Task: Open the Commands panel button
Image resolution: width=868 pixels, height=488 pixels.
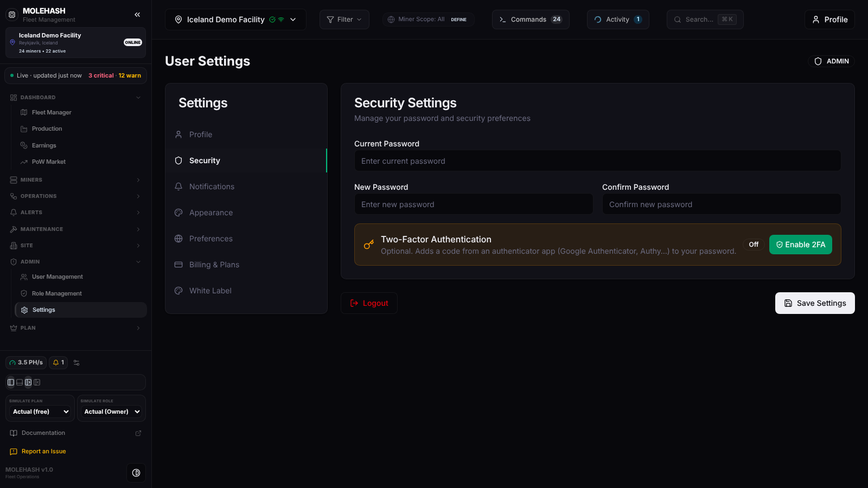Action: 531,20
